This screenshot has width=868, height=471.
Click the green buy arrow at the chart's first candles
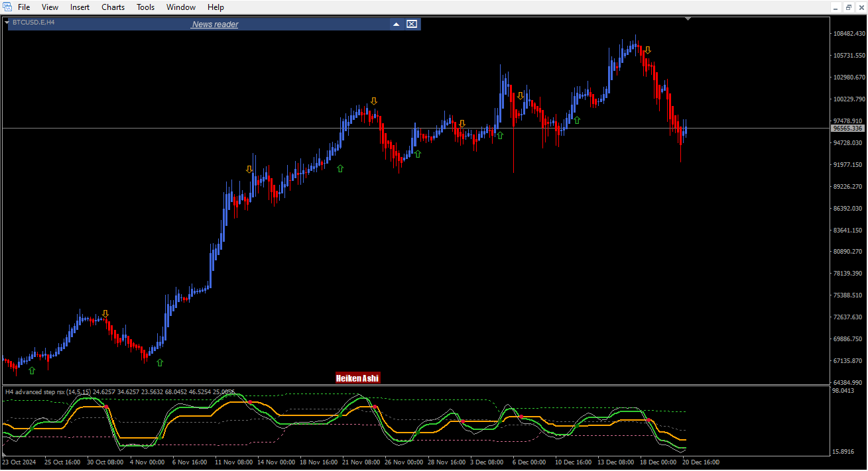32,370
